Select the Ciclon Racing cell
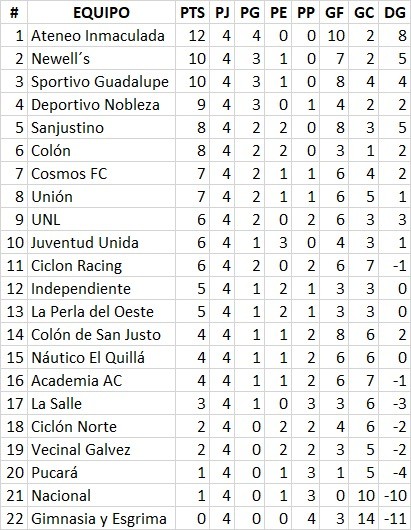 coord(101,265)
